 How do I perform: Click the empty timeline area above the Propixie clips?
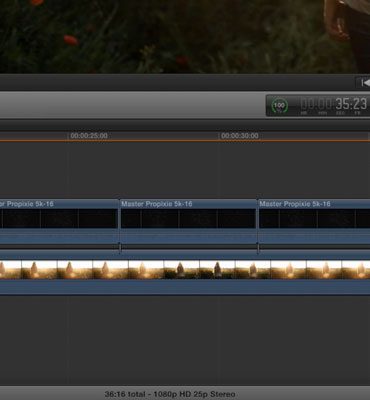(x=185, y=170)
